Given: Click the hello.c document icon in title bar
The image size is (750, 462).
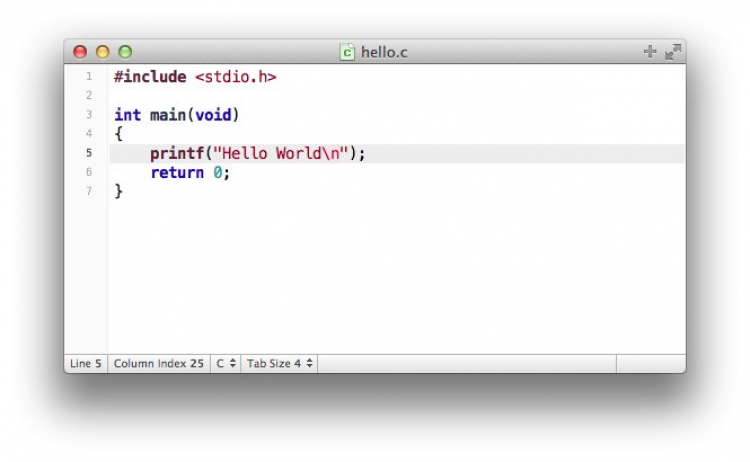Looking at the screenshot, I should click(347, 52).
